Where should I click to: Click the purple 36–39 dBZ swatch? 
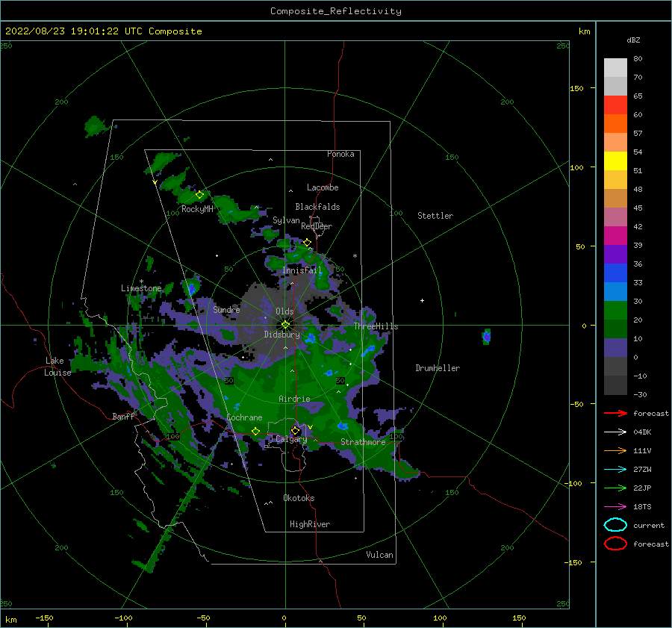tap(615, 255)
